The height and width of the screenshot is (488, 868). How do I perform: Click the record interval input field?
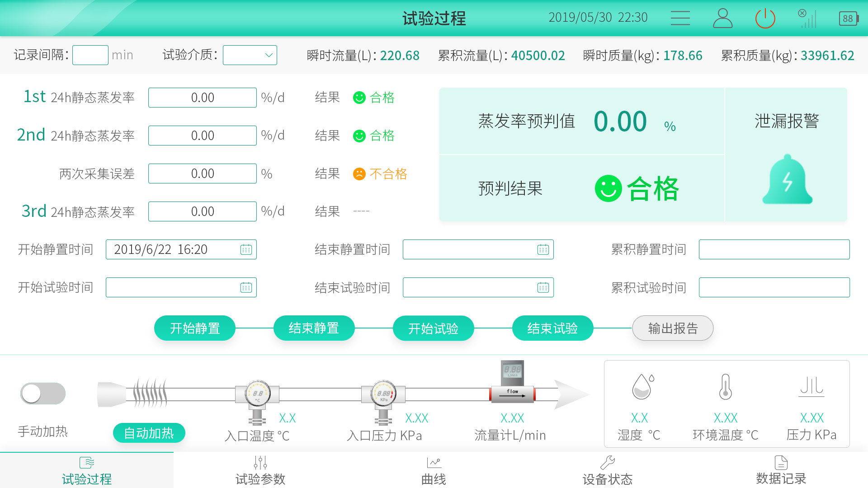coord(90,55)
